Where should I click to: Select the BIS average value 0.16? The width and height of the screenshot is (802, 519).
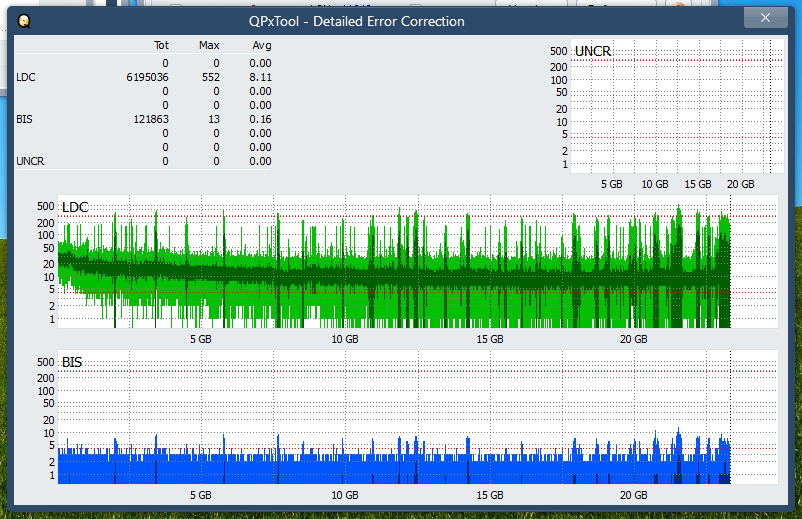[x=260, y=119]
